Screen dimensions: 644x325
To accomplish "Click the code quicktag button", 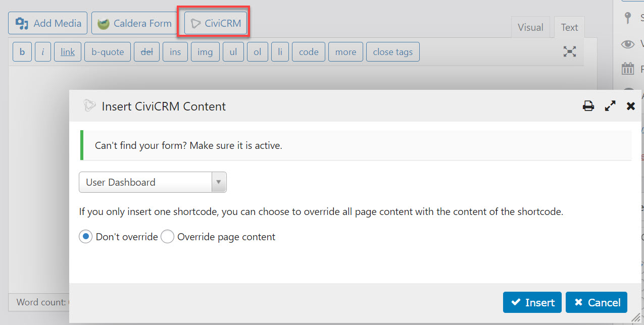I will (x=309, y=52).
